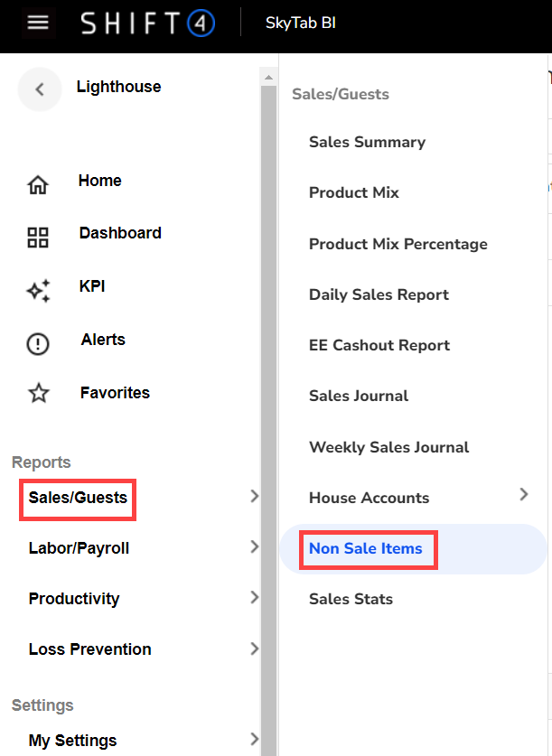Open the Dashboard grid icon
Viewport: 552px width, 756px height.
point(38,238)
